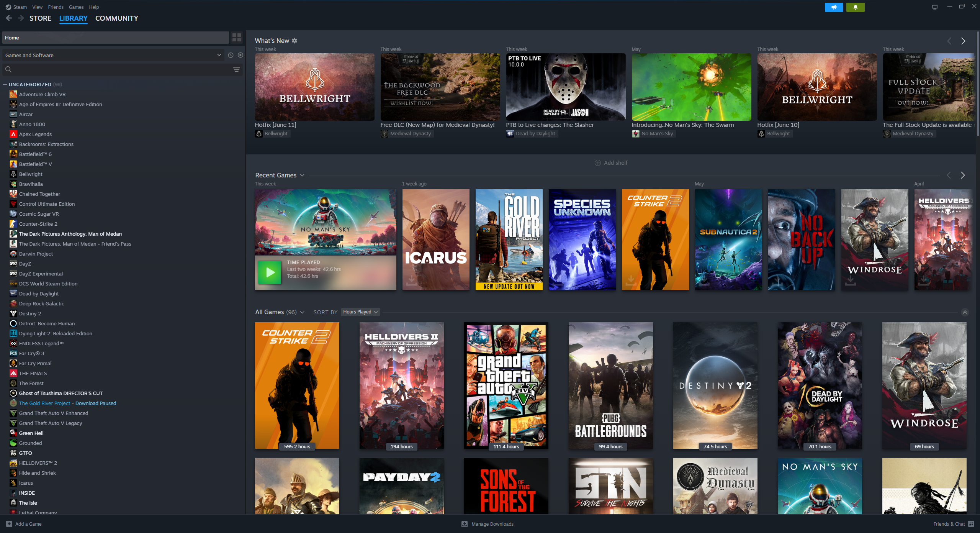Click the Add shelf plus icon

(597, 163)
